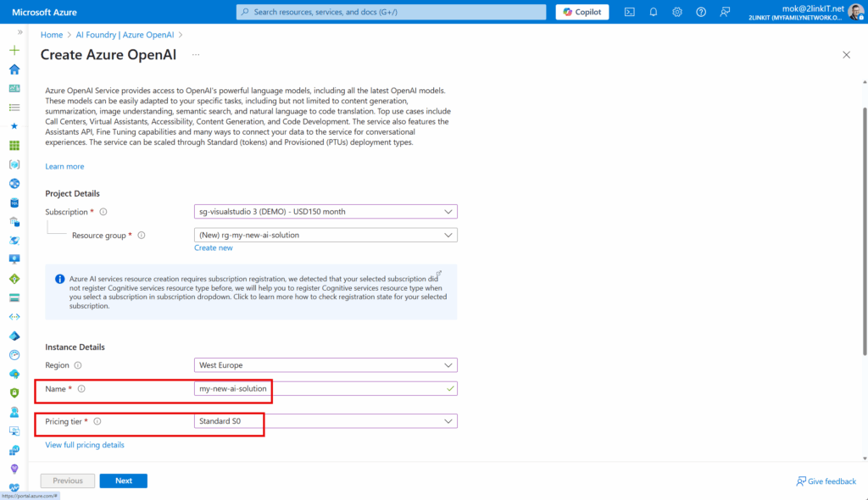Open AI Foundry | Azure OpenAI breadcrumb
This screenshot has width=868, height=500.
(x=125, y=35)
